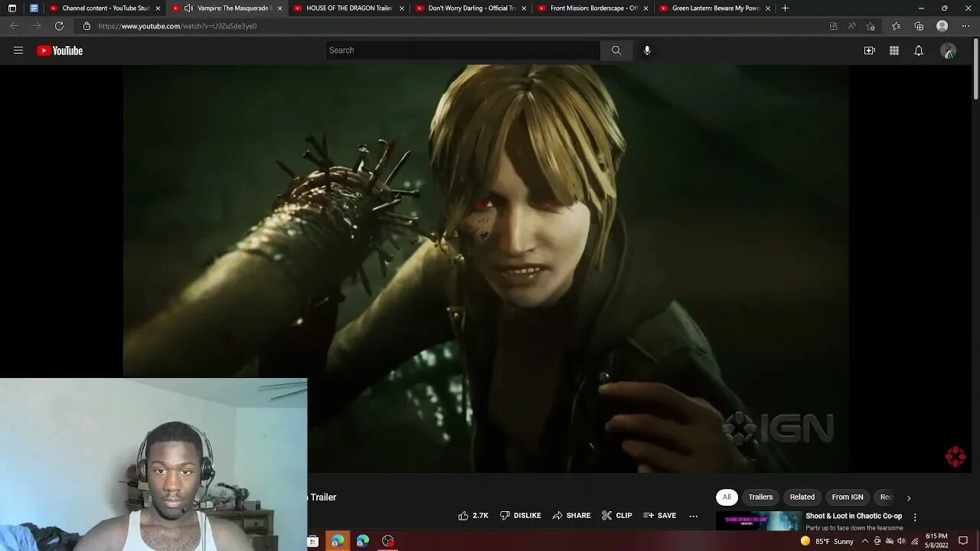This screenshot has width=980, height=551.
Task: Clip the video with the scissors button
Action: click(x=616, y=516)
